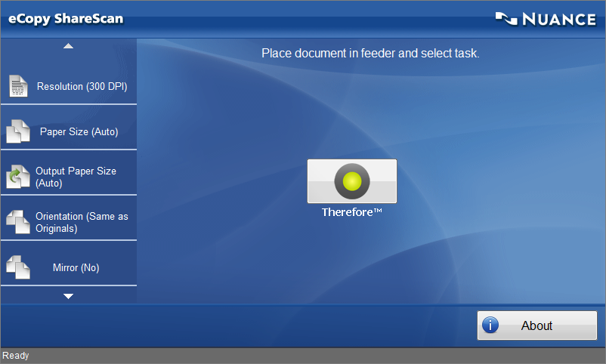The height and width of the screenshot is (364, 606).
Task: Start the Therefore scan task button
Action: (352, 180)
